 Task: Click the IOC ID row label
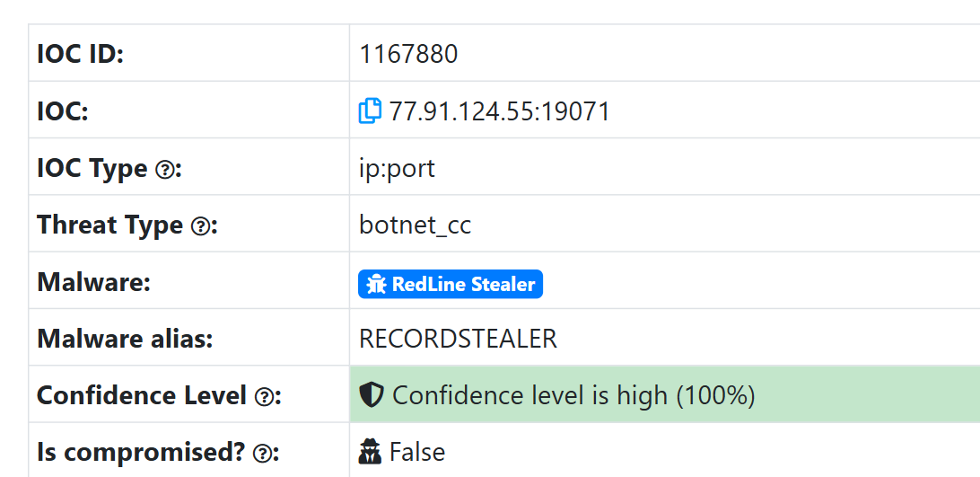click(80, 55)
